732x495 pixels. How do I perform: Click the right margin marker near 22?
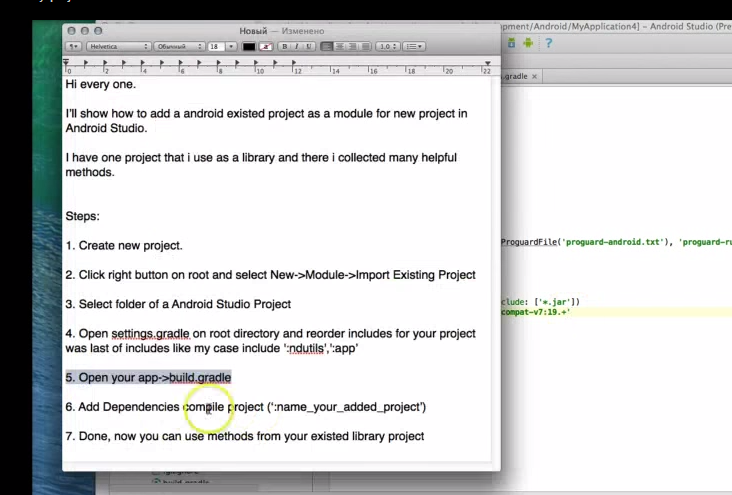coord(487,63)
